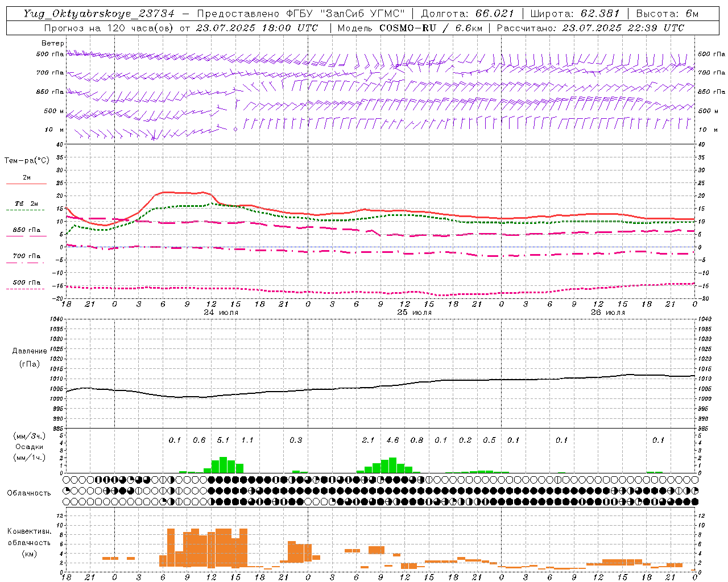The height and width of the screenshot is (582, 728).
Task: Click the 'Ветер' wind panel label
Action: 53,43
